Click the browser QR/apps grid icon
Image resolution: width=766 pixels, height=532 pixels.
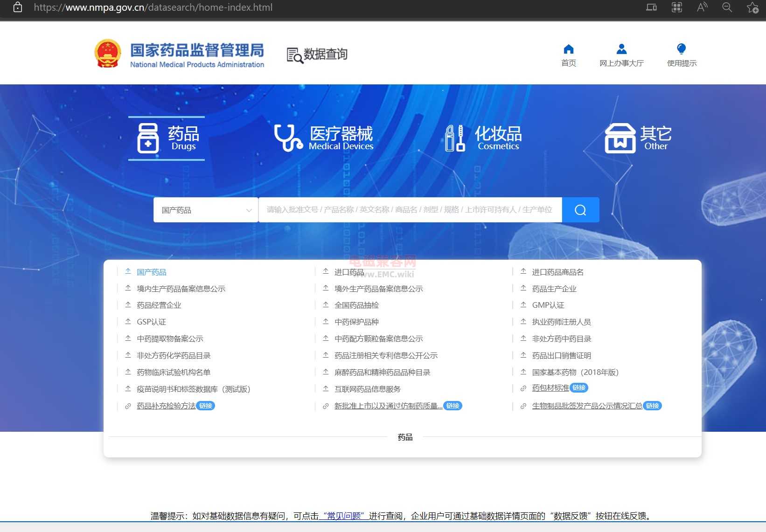[x=677, y=7]
